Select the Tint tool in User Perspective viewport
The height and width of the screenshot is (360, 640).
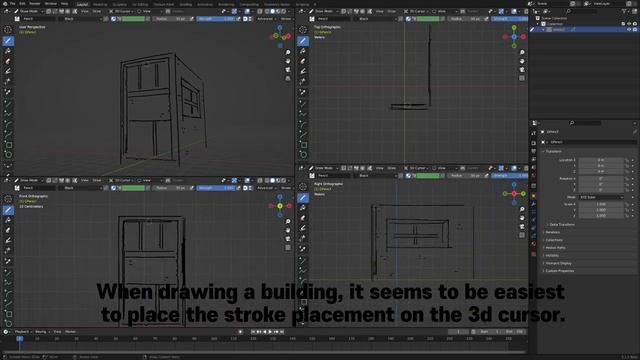(8, 71)
